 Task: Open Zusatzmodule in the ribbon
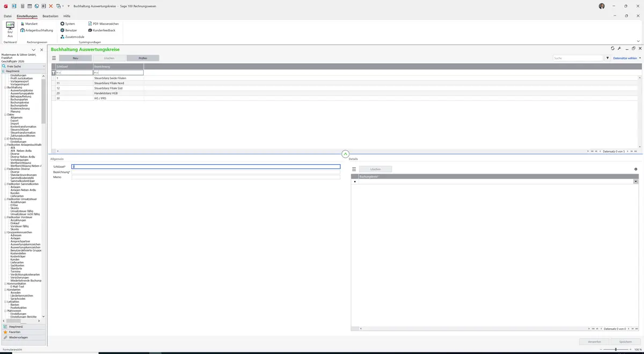(72, 36)
